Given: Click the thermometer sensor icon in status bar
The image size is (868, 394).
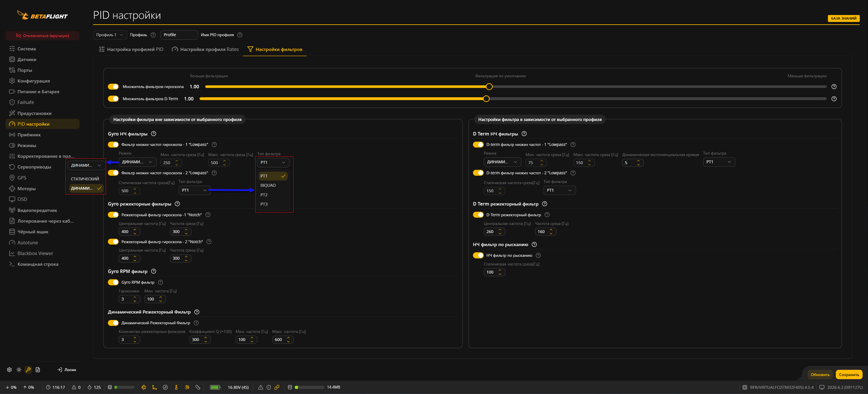Looking at the screenshot, I should (176, 387).
